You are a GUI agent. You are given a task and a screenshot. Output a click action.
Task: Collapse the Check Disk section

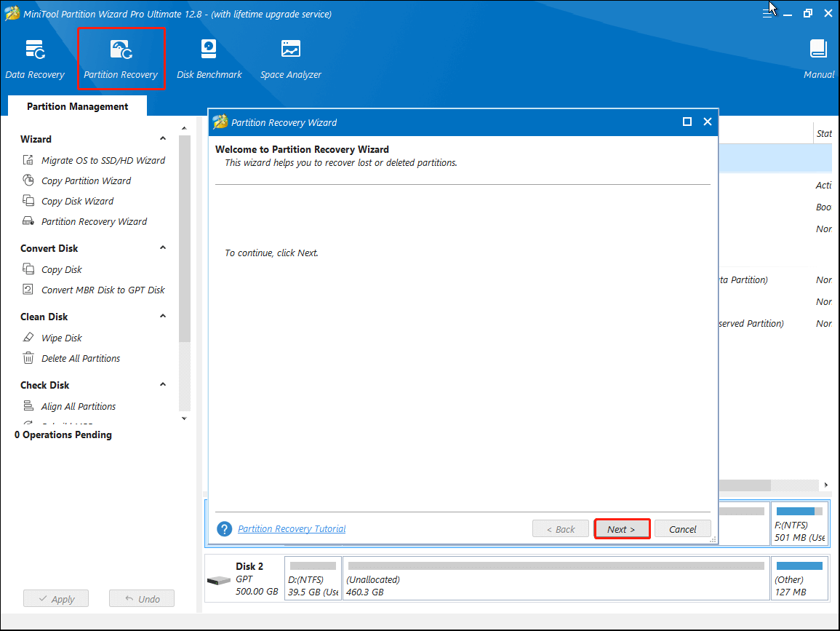163,384
